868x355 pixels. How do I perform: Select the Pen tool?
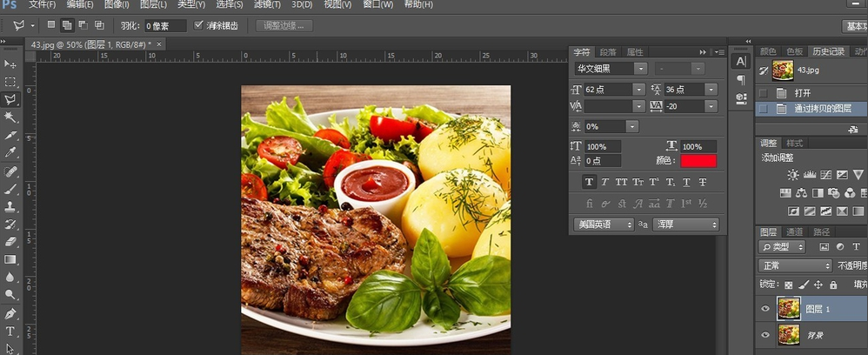coord(10,314)
